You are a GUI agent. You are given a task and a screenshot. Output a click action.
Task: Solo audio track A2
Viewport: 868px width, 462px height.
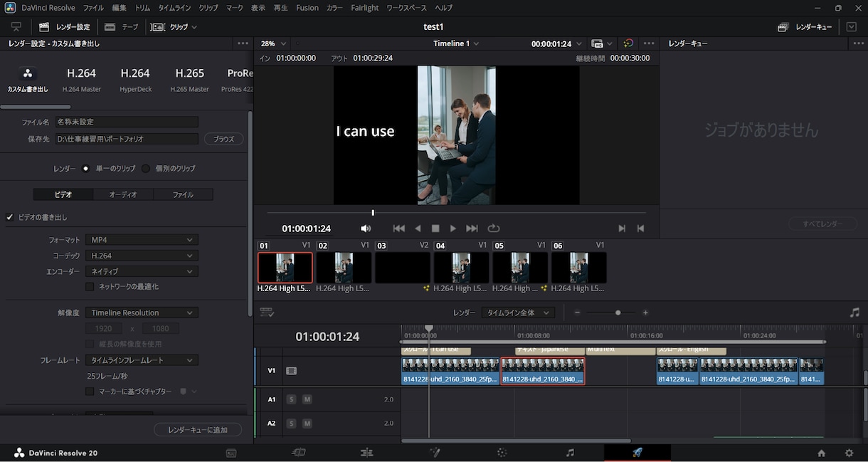pyautogui.click(x=291, y=423)
